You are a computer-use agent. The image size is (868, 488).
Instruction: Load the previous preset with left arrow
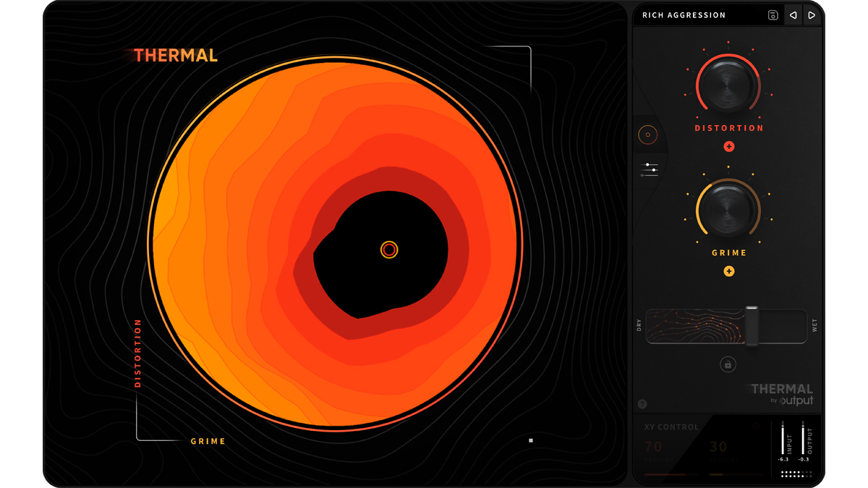point(793,15)
